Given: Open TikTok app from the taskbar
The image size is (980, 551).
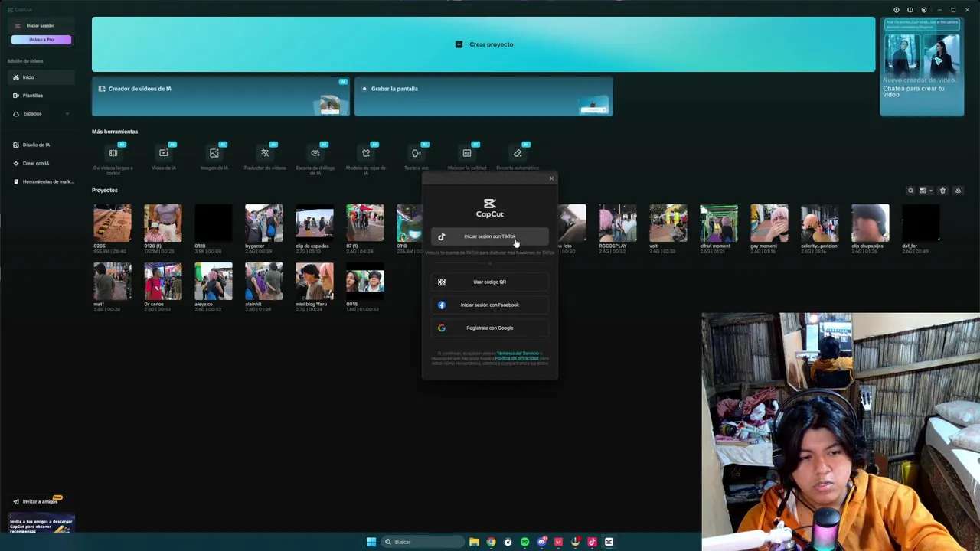Looking at the screenshot, I should [592, 542].
